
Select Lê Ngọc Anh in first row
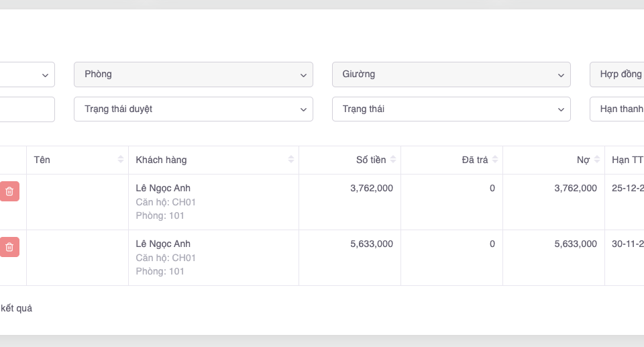(163, 188)
